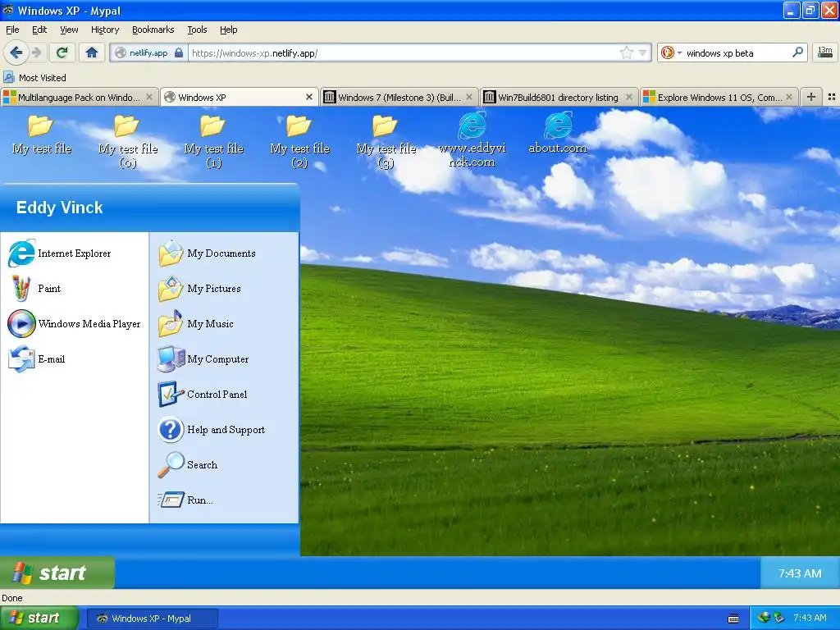Close the Windows XP tab
Screen dimensions: 840x630
pyautogui.click(x=309, y=97)
